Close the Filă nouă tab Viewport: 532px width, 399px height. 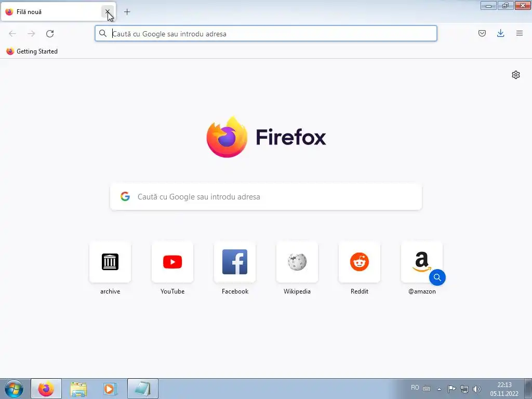point(108,12)
